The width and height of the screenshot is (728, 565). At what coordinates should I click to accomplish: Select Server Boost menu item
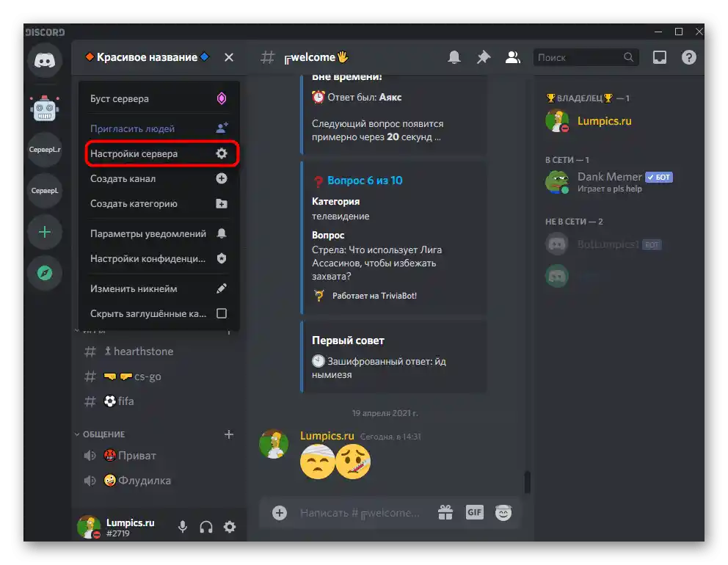(x=159, y=98)
